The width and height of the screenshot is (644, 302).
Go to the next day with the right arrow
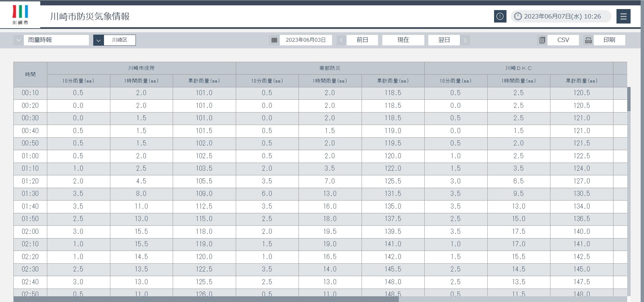[465, 40]
